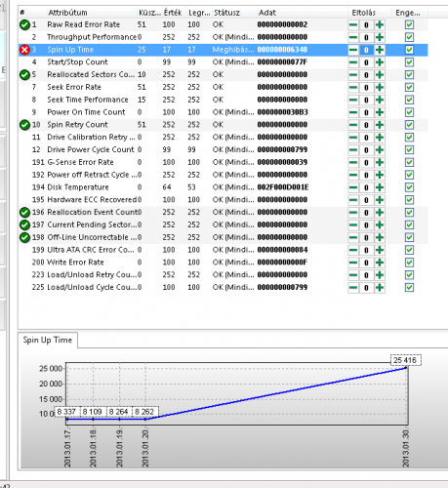Click plus offset for Load/Unload Retry Count
The height and width of the screenshot is (488, 448).
(x=380, y=275)
